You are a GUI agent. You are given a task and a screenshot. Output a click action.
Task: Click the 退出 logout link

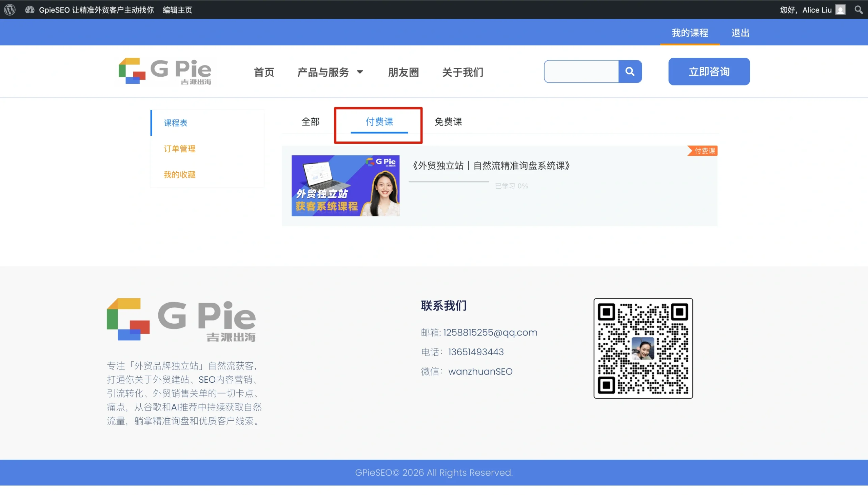pos(740,33)
